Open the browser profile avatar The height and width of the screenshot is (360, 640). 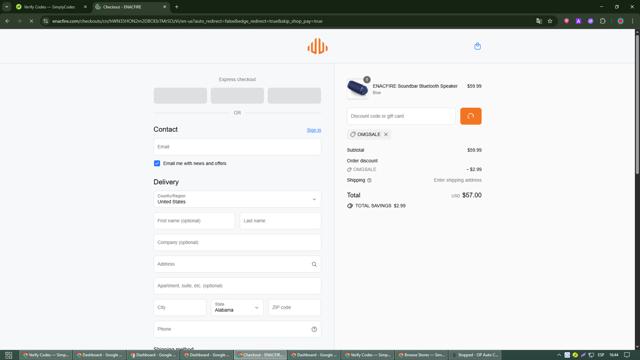click(620, 21)
